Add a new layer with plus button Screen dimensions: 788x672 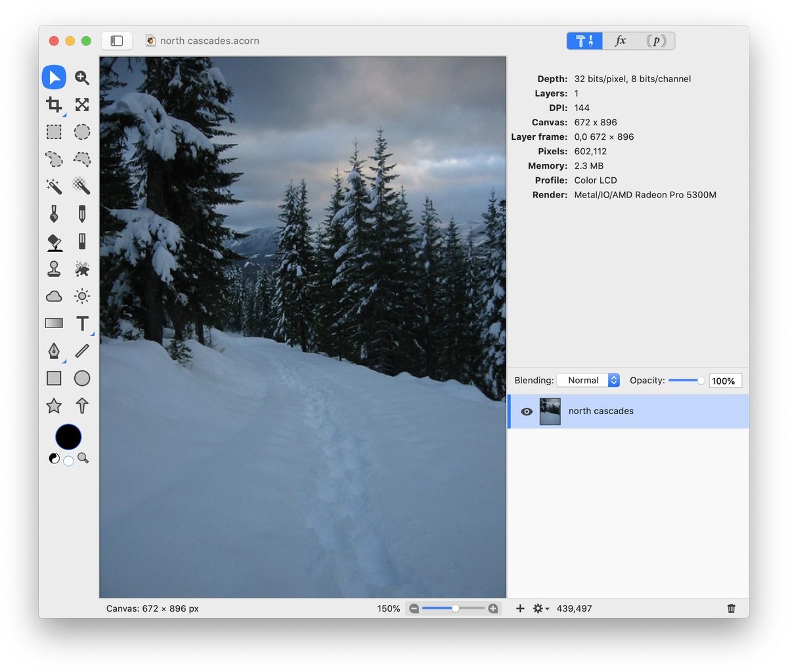(x=520, y=608)
